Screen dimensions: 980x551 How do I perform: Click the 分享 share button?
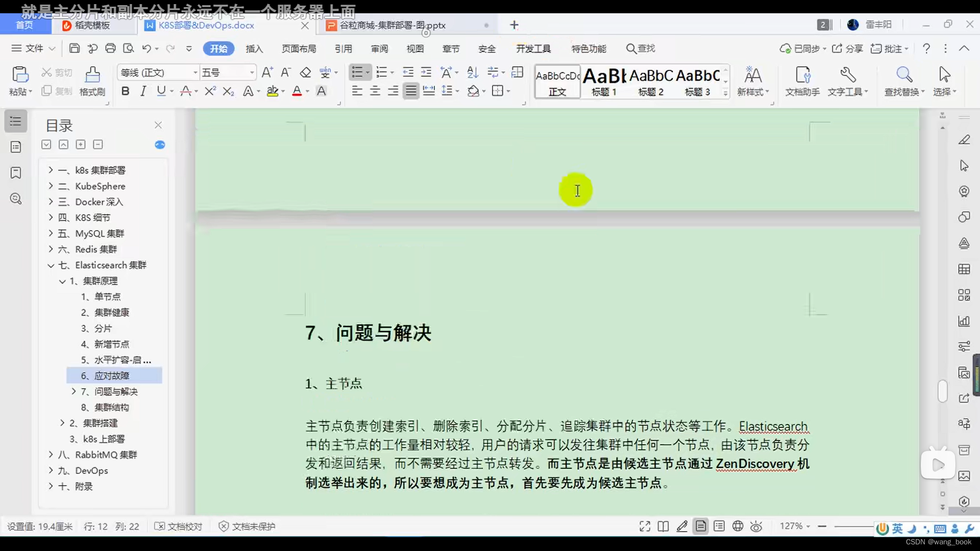(x=847, y=48)
